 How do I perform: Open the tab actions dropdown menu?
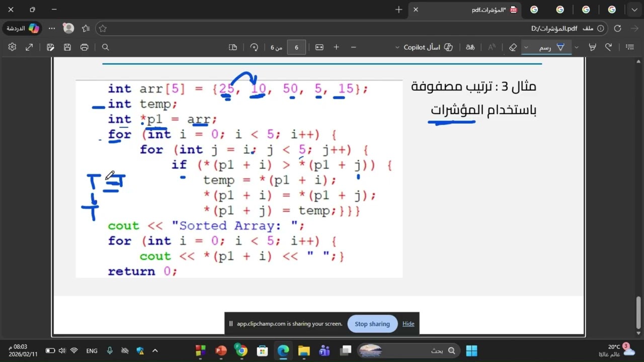click(x=634, y=10)
